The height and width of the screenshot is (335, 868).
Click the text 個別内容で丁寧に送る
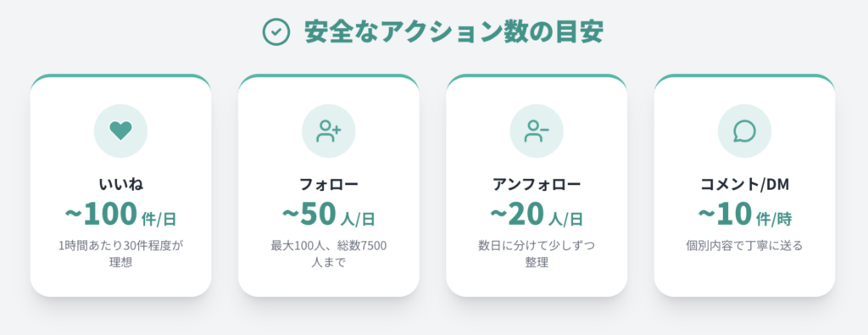(x=744, y=245)
